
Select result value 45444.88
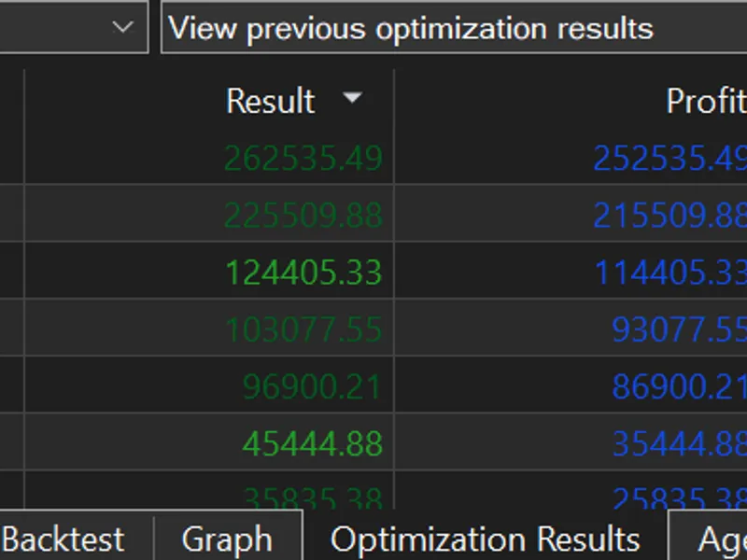point(312,444)
